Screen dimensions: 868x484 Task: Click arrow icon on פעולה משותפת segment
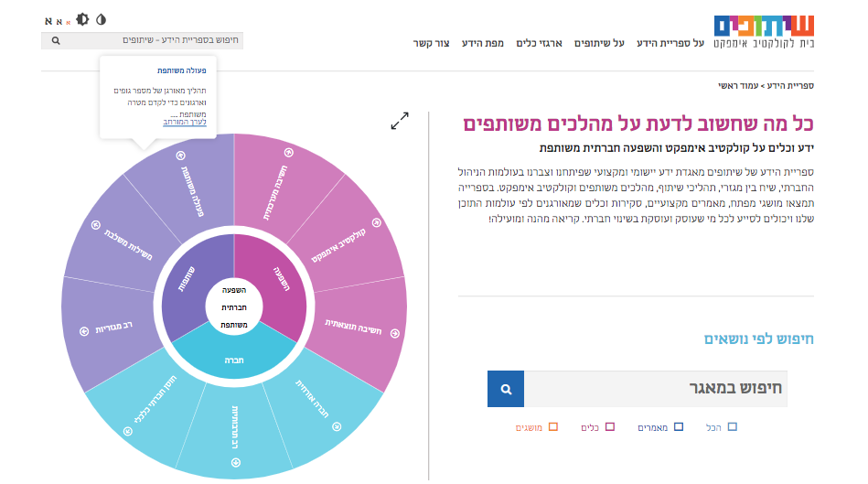pyautogui.click(x=180, y=156)
